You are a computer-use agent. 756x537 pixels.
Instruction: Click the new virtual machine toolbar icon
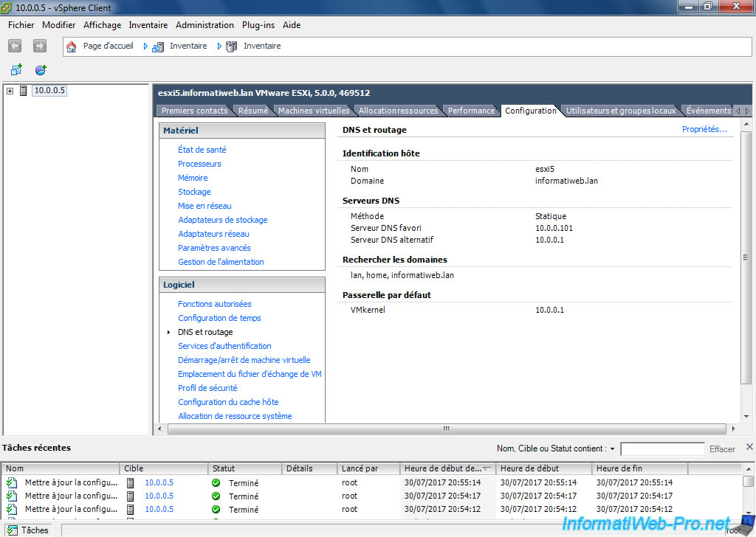pos(16,70)
